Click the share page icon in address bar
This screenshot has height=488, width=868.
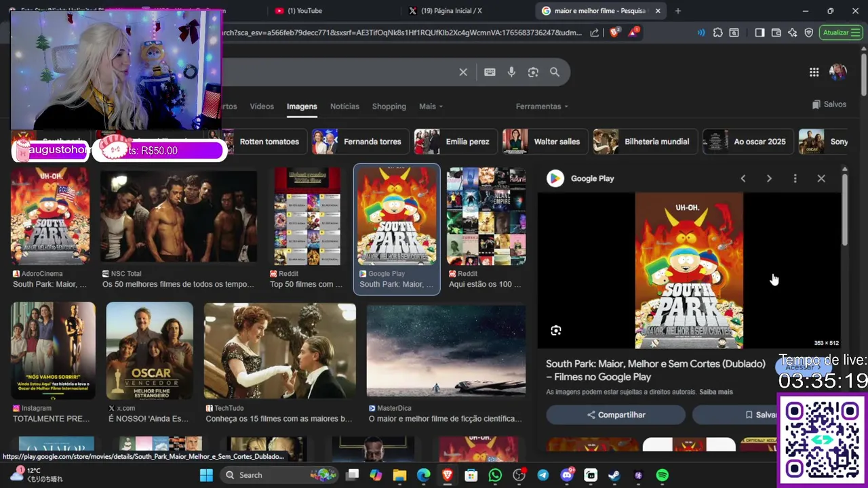pos(595,33)
